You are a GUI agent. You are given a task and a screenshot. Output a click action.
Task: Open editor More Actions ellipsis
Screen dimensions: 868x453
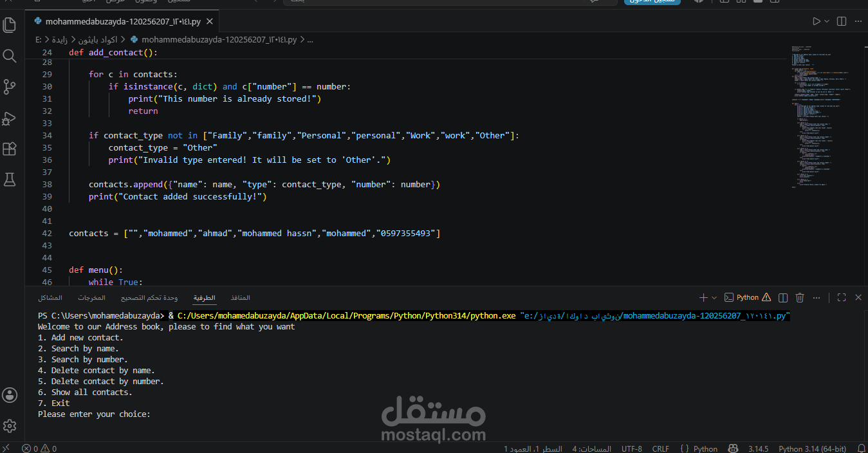[x=858, y=21]
